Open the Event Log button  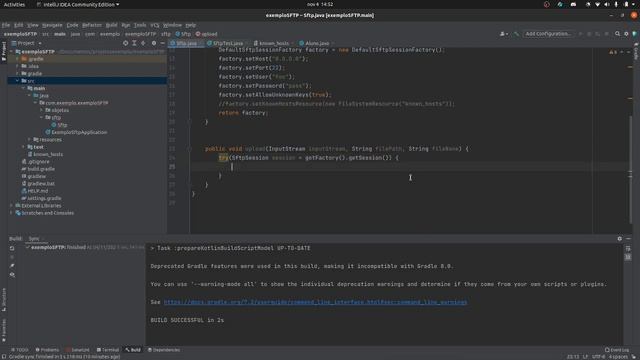tap(617, 350)
